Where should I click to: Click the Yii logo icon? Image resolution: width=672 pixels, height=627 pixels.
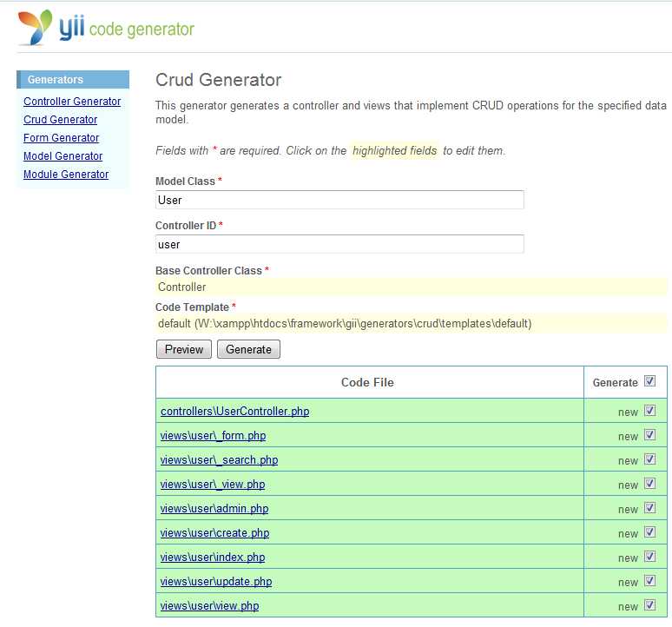click(x=35, y=27)
